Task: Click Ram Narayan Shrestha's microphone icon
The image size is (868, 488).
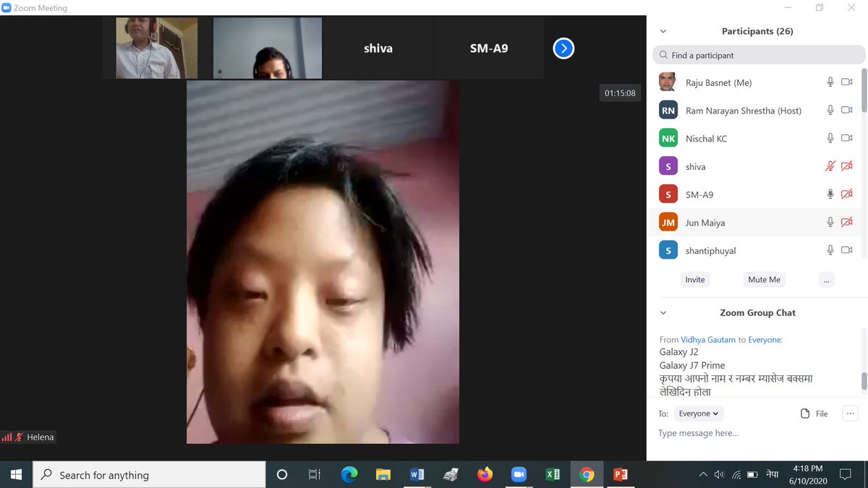Action: (830, 111)
